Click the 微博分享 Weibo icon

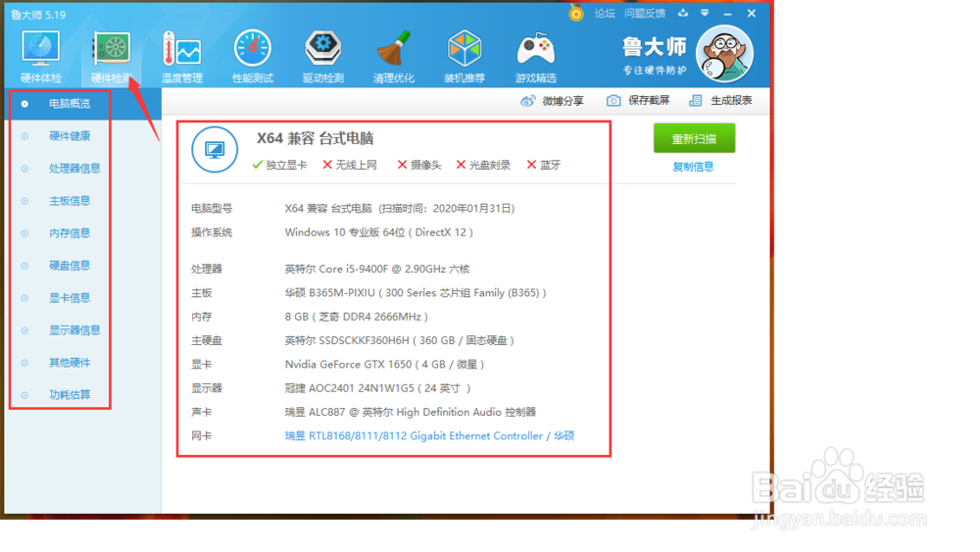tap(528, 101)
